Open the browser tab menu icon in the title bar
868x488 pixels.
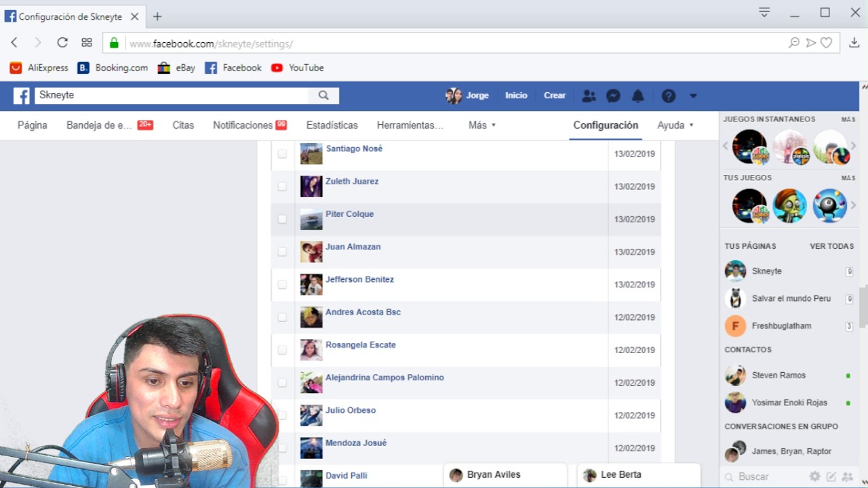point(764,12)
